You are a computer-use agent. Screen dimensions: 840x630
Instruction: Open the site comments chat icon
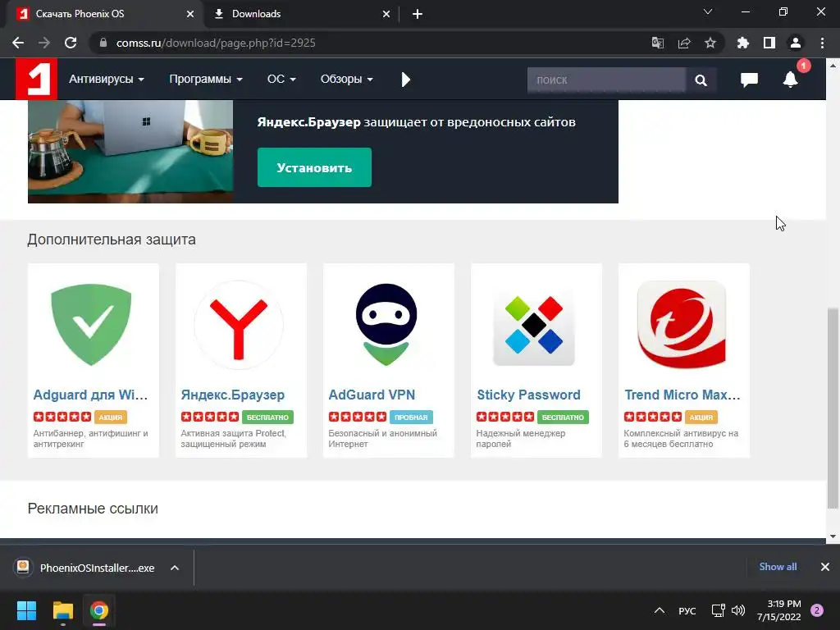(x=749, y=80)
